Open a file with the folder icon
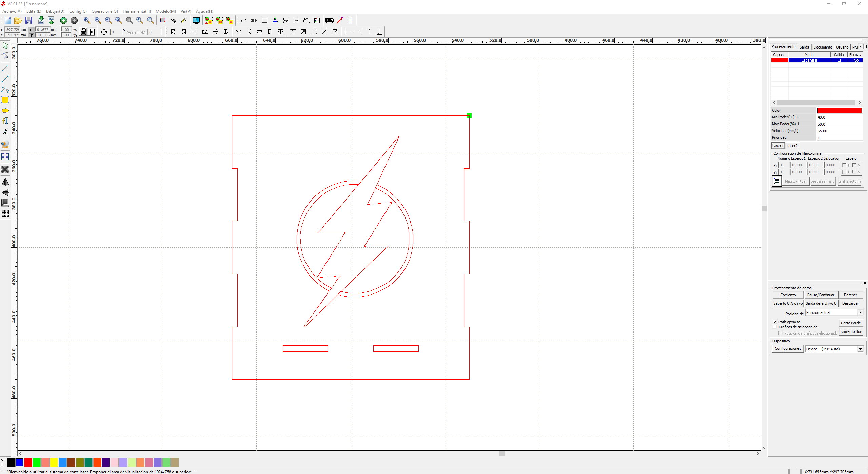 point(18,21)
